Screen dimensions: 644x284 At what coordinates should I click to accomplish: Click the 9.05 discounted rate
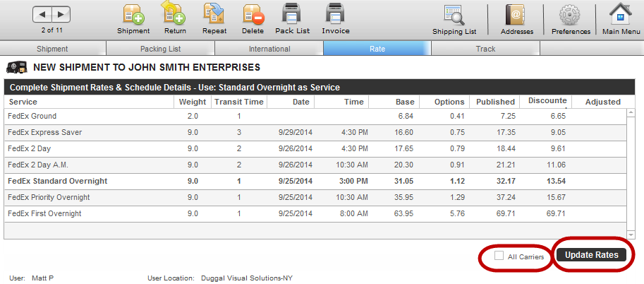[x=558, y=133]
